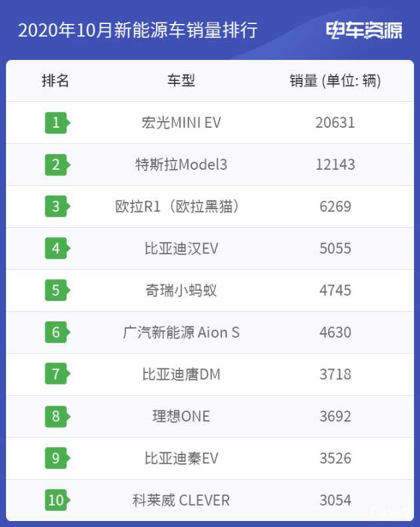The image size is (420, 527).
Task: Click 欧拉R1（欧拉黑猫）model name
Action: tap(177, 207)
